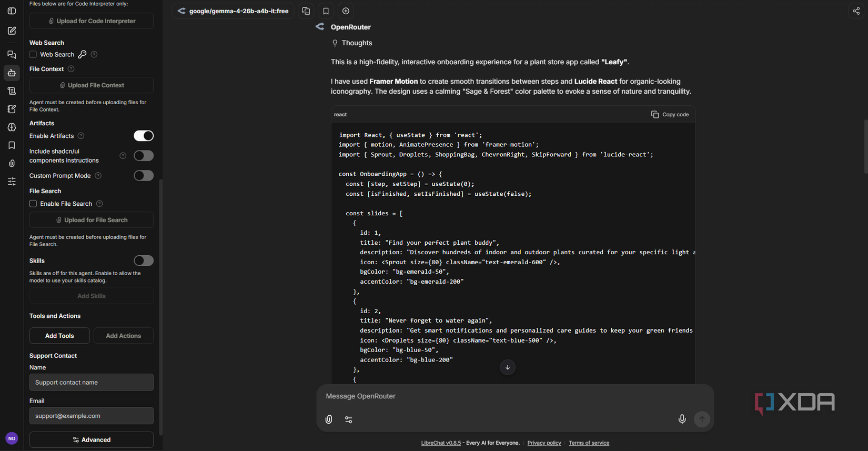Open the LibreChat v0.8.5 link

(x=441, y=443)
